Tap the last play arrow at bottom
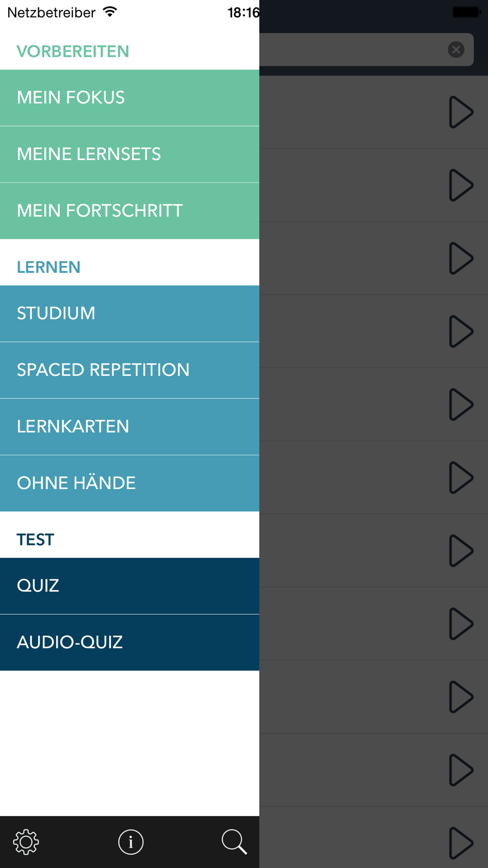 point(461,843)
